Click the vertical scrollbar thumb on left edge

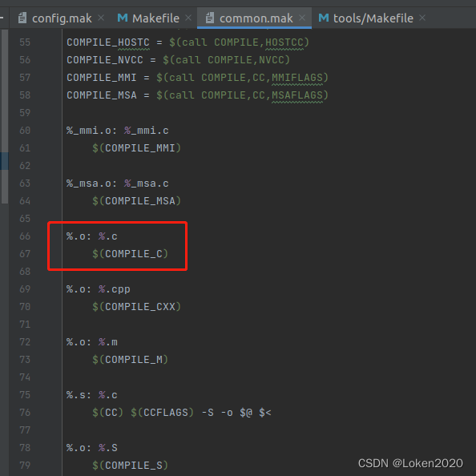point(5,116)
